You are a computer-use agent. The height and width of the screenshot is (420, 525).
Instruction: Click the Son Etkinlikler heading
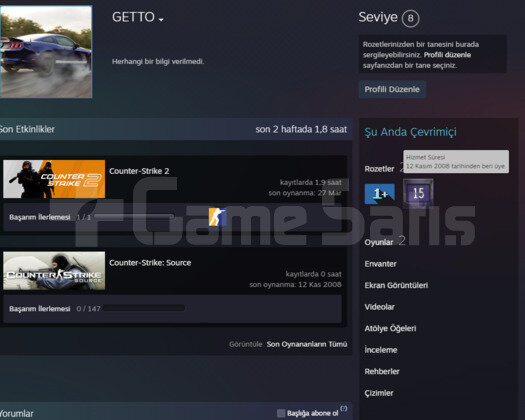(27, 129)
